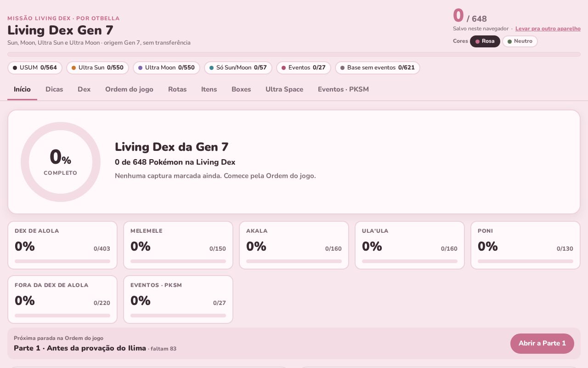Toggle the Ultra Moon 0/550 chip
Image resolution: width=588 pixels, height=368 pixels.
(166, 68)
